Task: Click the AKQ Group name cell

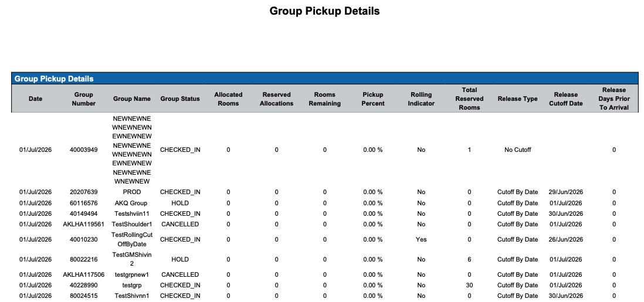Action: (x=131, y=203)
